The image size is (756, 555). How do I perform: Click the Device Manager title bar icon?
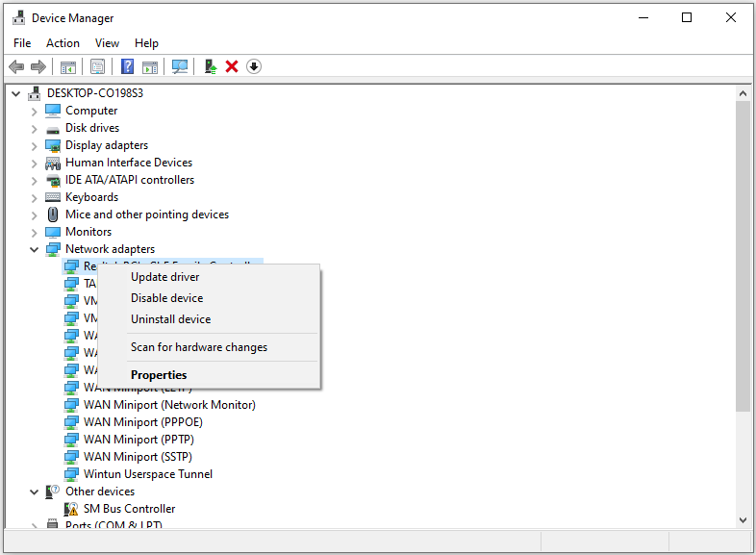point(19,18)
